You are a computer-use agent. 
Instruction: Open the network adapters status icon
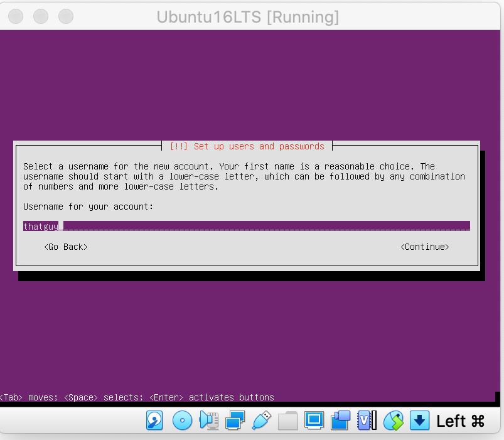pyautogui.click(x=235, y=420)
